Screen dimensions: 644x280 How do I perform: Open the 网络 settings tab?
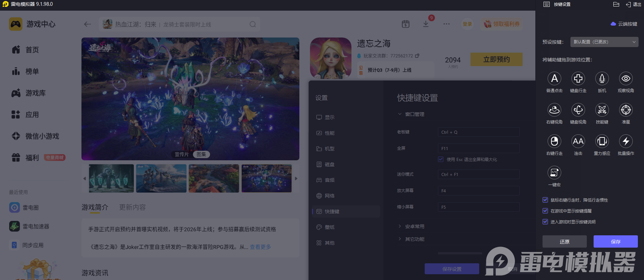click(x=346, y=196)
